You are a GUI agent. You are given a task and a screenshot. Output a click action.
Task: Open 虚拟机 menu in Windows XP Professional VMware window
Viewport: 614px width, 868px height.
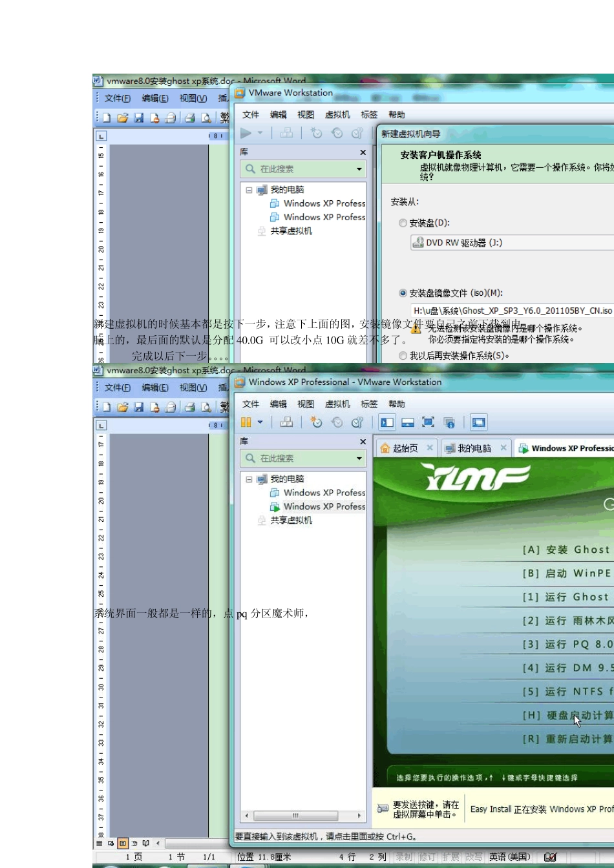[337, 404]
